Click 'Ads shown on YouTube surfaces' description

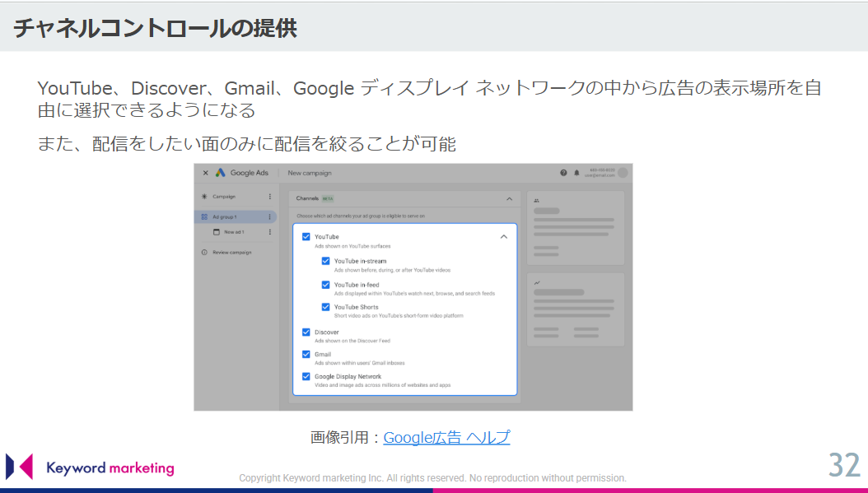coord(352,246)
